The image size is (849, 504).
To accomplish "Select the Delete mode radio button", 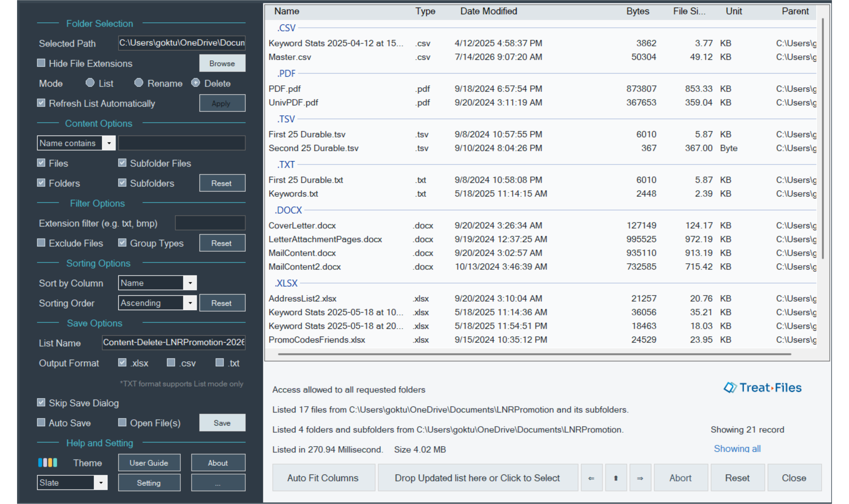I will [196, 83].
